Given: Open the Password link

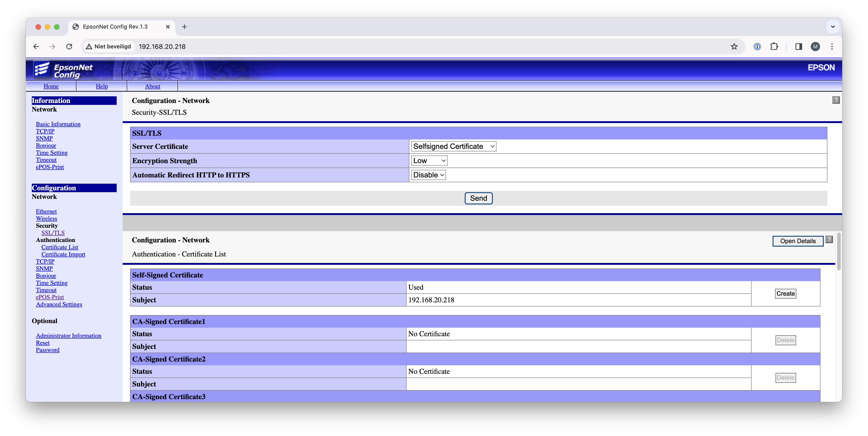Looking at the screenshot, I should coord(48,350).
